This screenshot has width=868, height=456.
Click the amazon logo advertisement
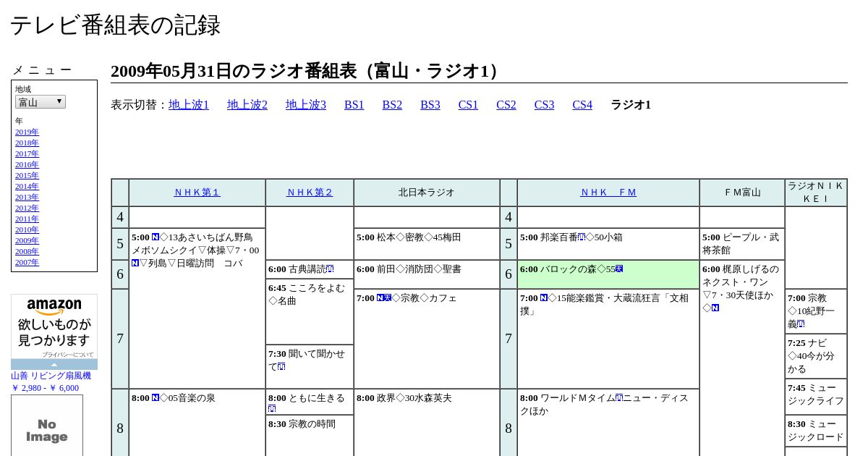[x=54, y=326]
